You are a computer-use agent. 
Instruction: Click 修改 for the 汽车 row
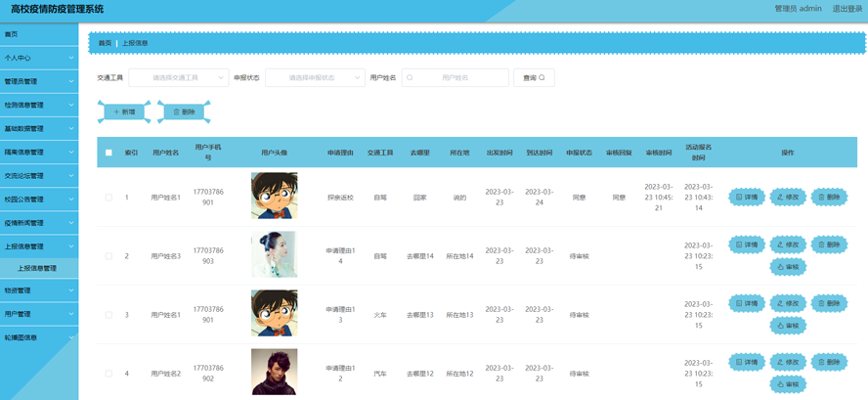[788, 362]
